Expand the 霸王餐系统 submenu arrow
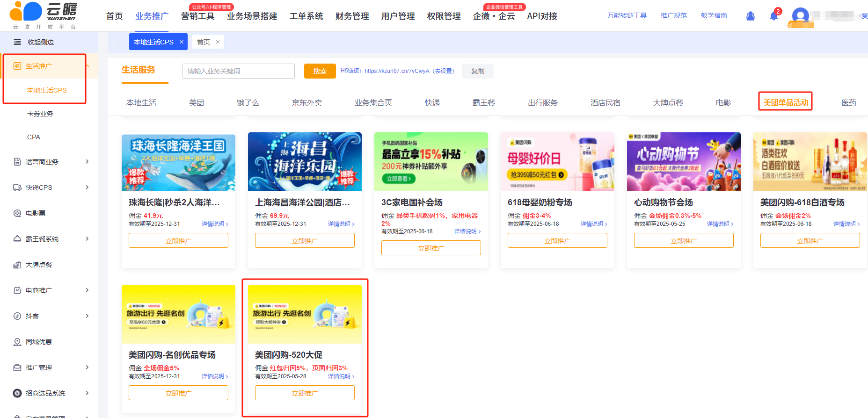Viewport: 868px width, 418px height. tap(87, 239)
